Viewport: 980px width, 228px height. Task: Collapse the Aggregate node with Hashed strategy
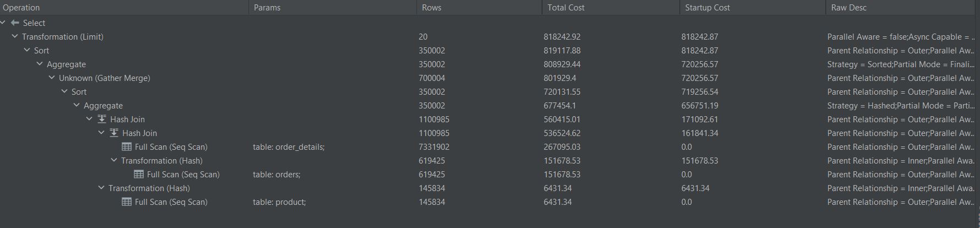click(77, 106)
